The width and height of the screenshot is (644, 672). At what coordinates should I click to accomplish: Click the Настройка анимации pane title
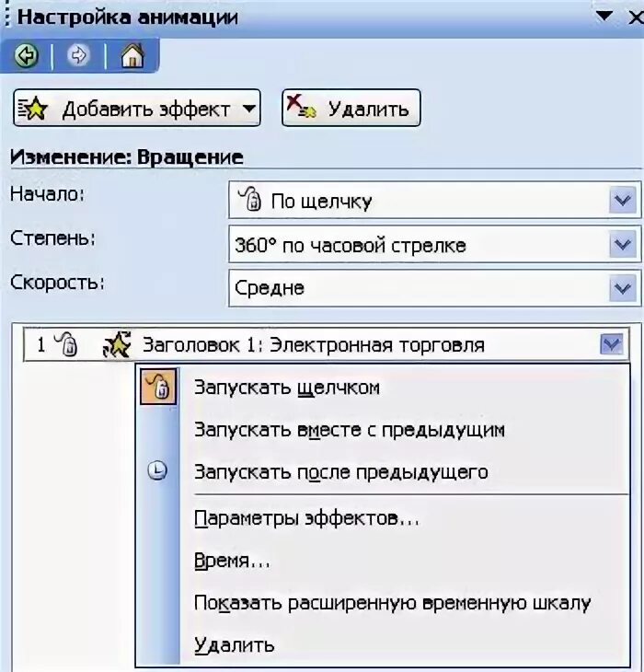coord(127,17)
